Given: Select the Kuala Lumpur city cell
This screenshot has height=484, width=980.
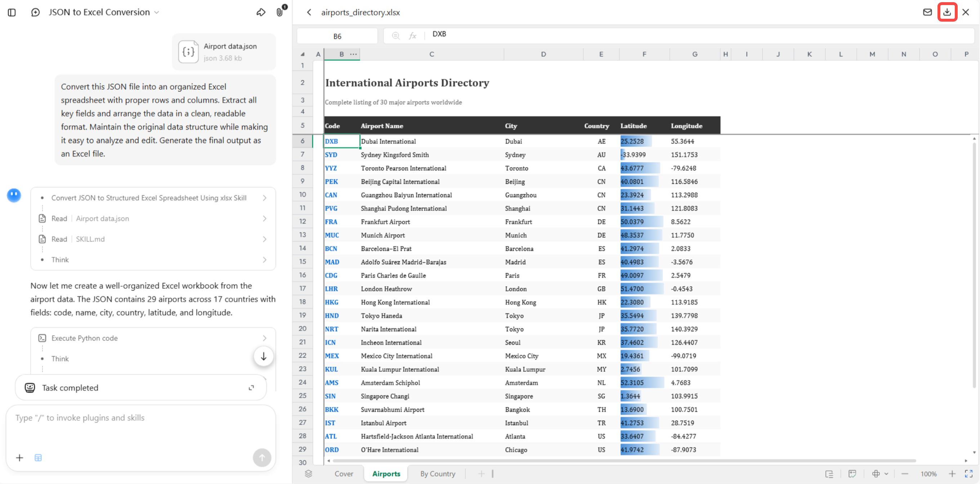Looking at the screenshot, I should coord(543,369).
